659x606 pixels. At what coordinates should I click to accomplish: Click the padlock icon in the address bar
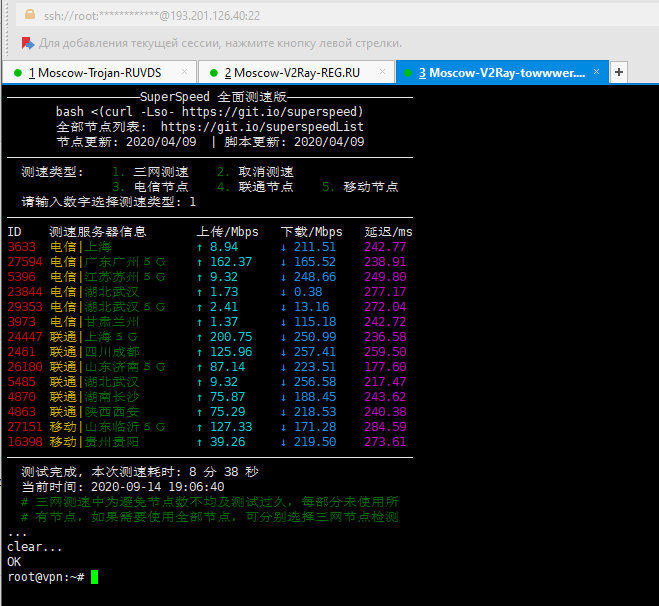[31, 16]
